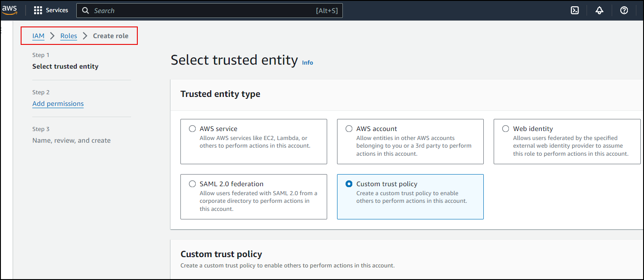Go to IAM in the breadcrumb
Image resolution: width=644 pixels, height=280 pixels.
[x=38, y=36]
